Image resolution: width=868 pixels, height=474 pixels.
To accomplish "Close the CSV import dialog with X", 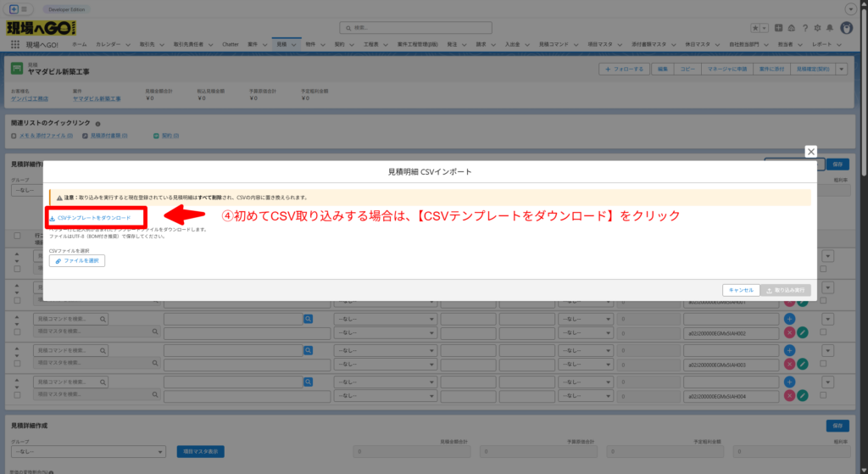I will tap(810, 151).
